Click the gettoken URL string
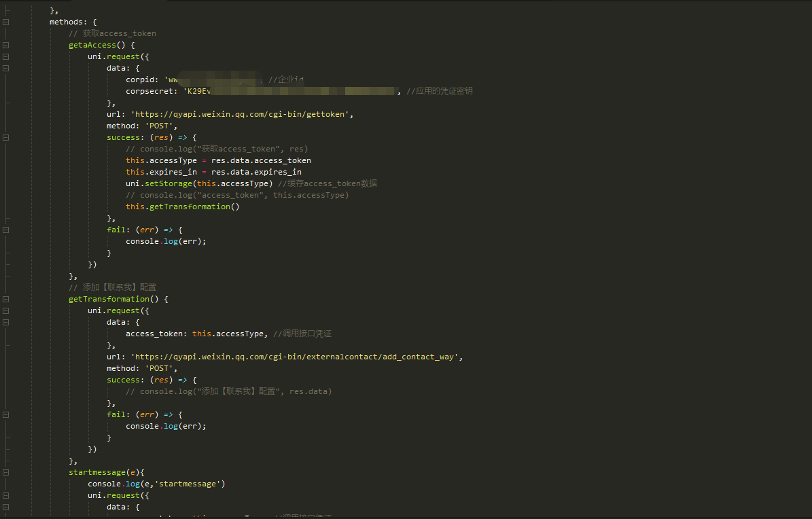The image size is (812, 519). click(x=241, y=115)
